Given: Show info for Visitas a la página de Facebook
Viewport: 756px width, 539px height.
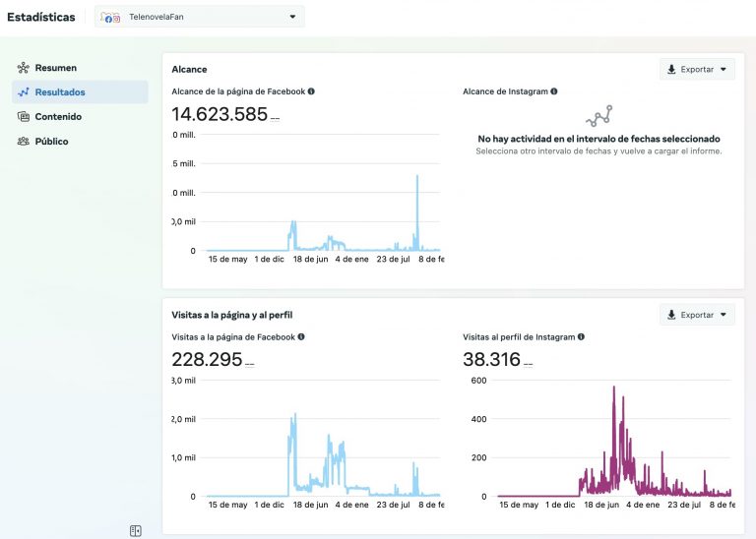Looking at the screenshot, I should 301,337.
